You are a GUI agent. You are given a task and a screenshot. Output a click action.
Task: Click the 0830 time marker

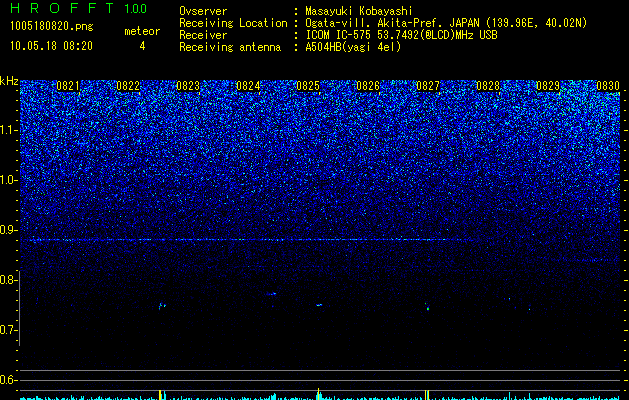(x=608, y=86)
